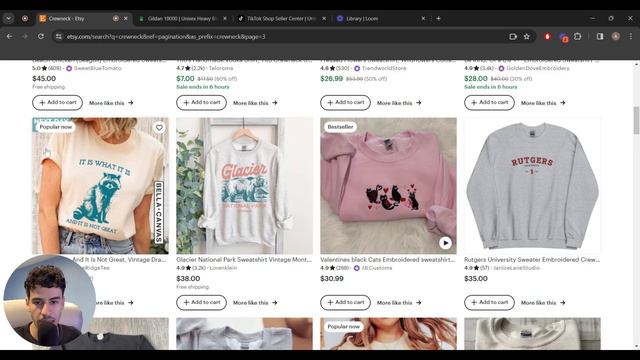Image resolution: width=640 pixels, height=360 pixels.
Task: Close the Crewneck - Etsy tab
Action: coord(126,18)
